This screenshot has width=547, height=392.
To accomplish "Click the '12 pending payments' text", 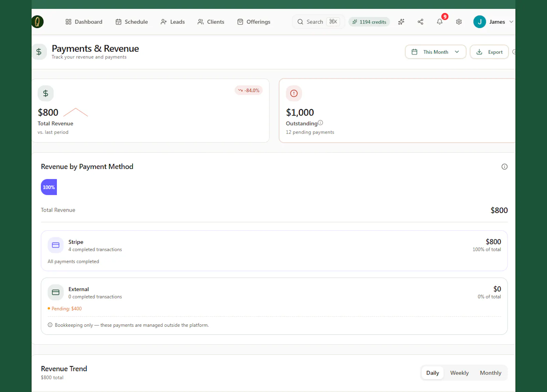I will click(310, 132).
